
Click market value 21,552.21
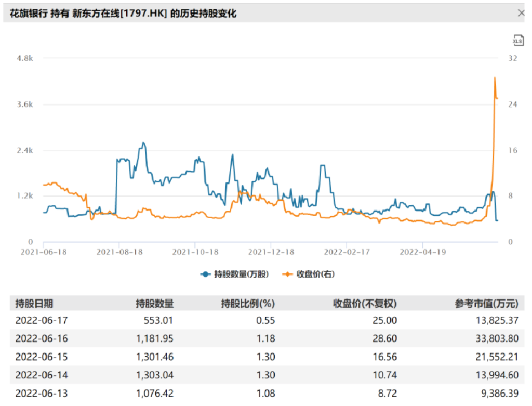[497, 357]
